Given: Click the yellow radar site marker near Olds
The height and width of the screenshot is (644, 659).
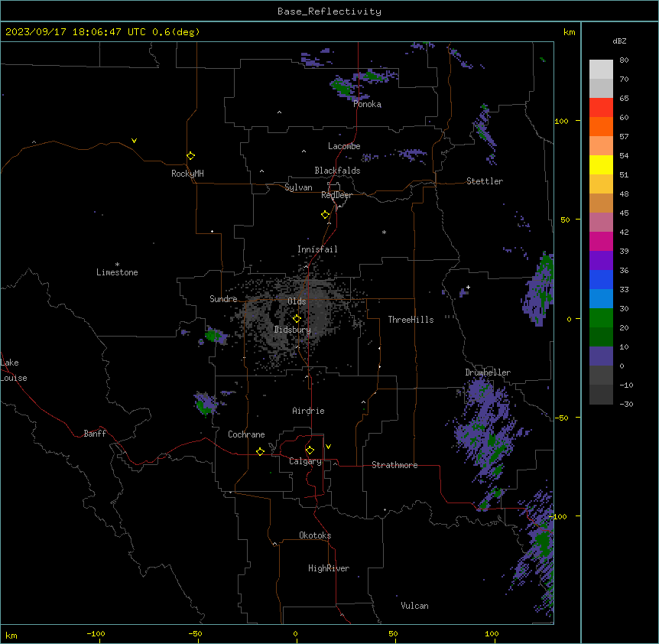Looking at the screenshot, I should tap(297, 319).
